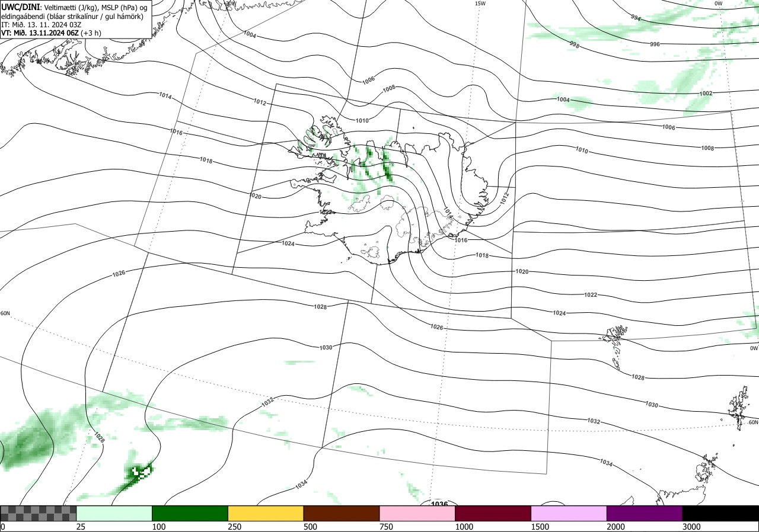This screenshot has height=532, width=759.
Task: Pick the dark red 1000–1500 legend swatch
Action: (x=493, y=513)
